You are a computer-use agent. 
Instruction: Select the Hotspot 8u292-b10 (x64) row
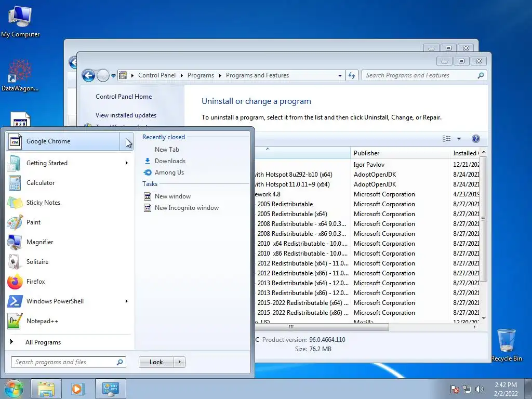(x=367, y=175)
